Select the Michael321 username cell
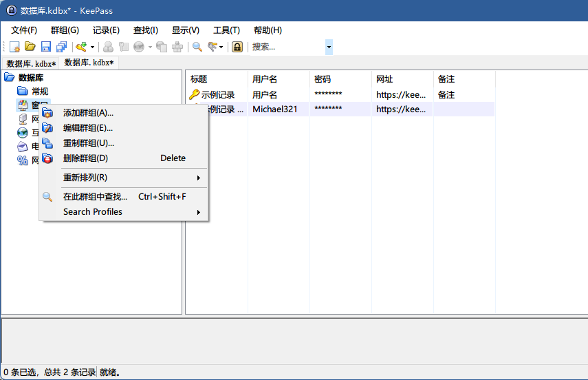The image size is (588, 380). 275,109
